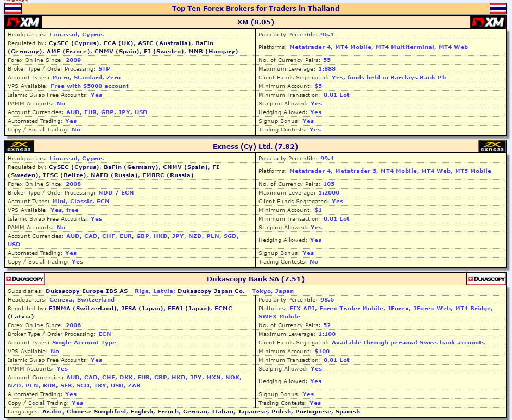512x420 pixels.
Task: Click XM's account types 'Micro, Standard, Zero'
Action: click(x=86, y=78)
